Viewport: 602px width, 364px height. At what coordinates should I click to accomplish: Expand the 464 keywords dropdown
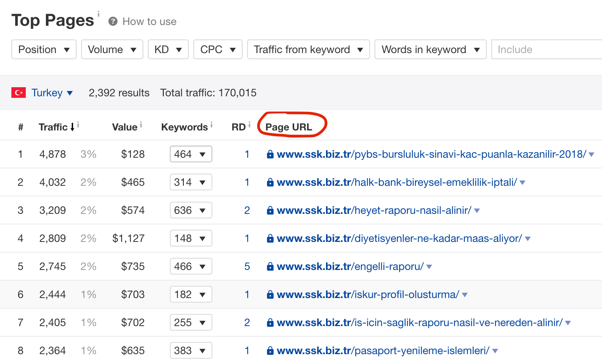pyautogui.click(x=191, y=154)
